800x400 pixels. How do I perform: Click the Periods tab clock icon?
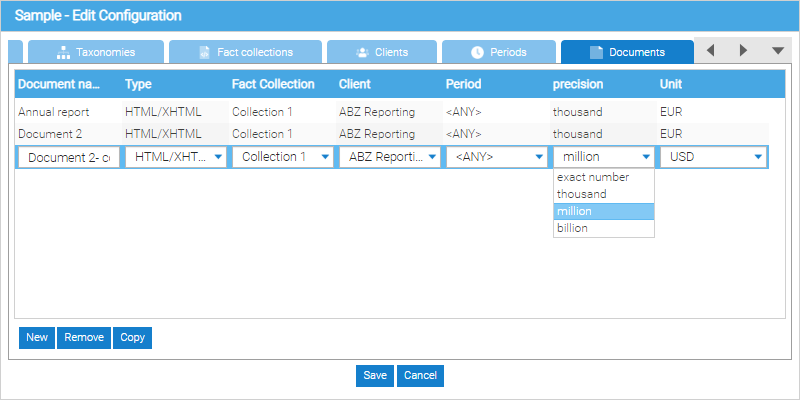pos(477,53)
